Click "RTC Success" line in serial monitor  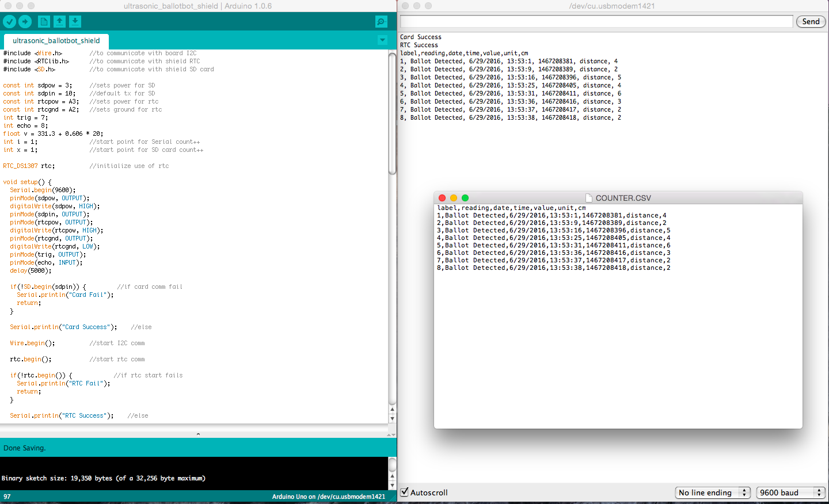(419, 45)
